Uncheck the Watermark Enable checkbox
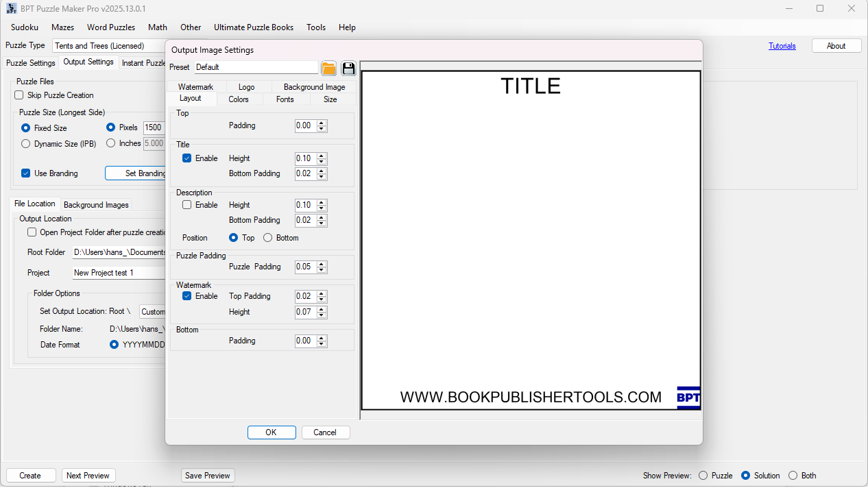Screen dimensions: 868x488 coord(187,296)
